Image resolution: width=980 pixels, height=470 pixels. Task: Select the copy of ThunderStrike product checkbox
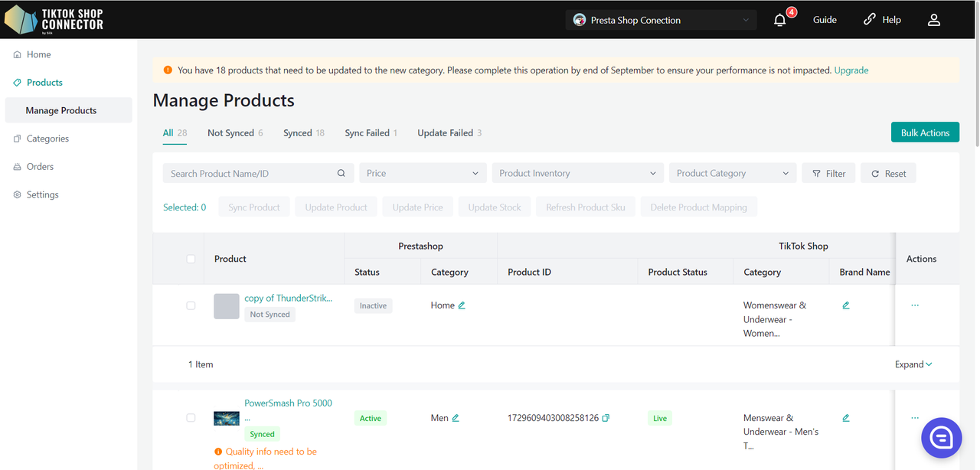191,305
